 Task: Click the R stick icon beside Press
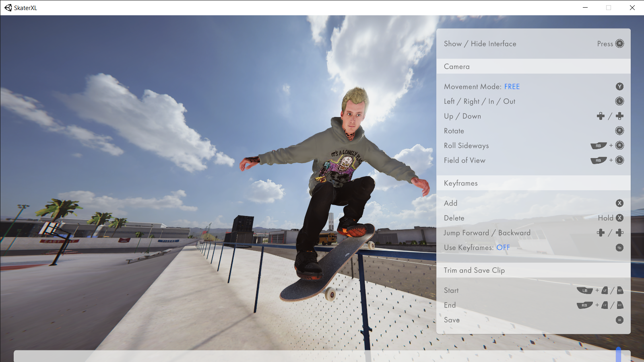619,43
